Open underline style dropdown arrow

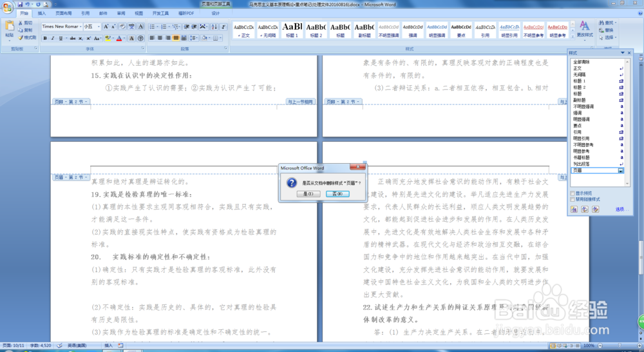[x=66, y=38]
